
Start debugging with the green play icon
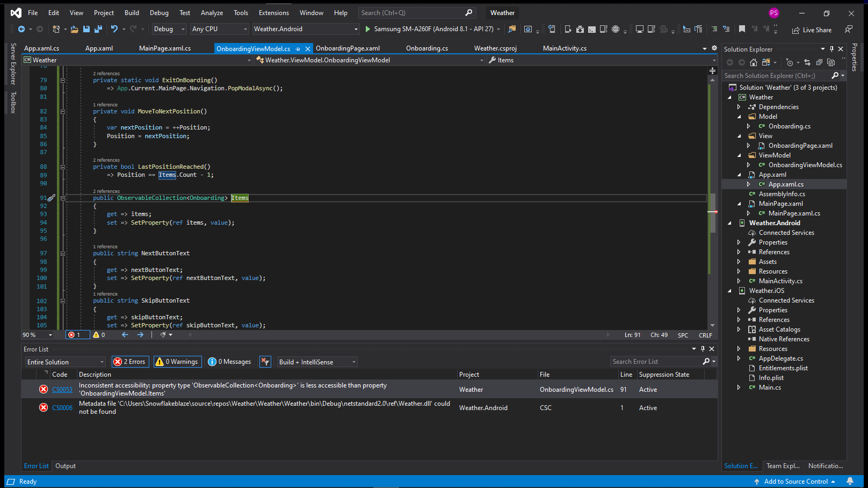point(368,29)
